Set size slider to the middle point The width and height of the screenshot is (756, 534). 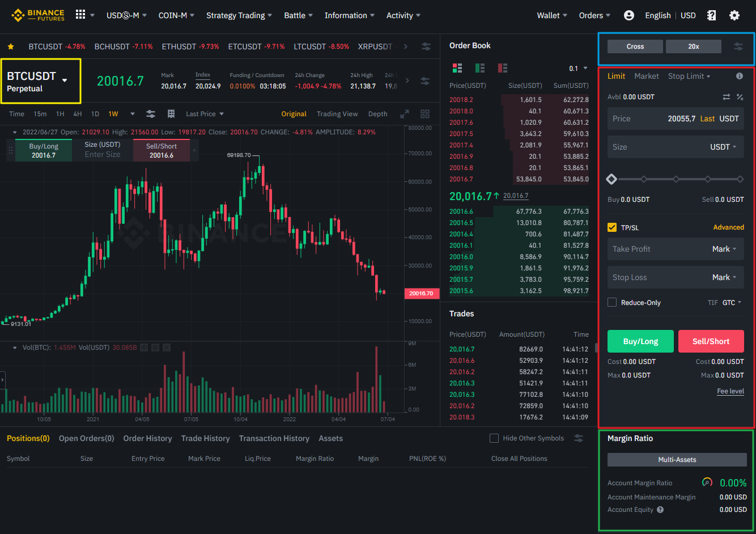tap(676, 179)
